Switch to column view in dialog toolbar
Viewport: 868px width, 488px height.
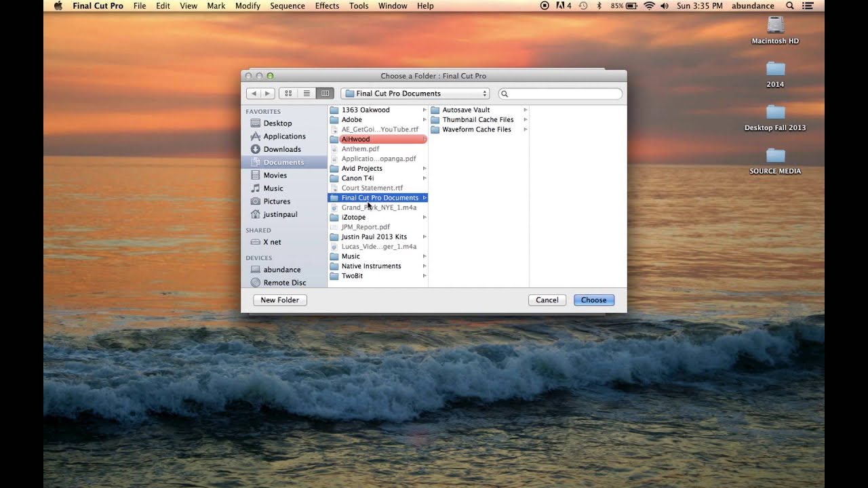tap(325, 94)
